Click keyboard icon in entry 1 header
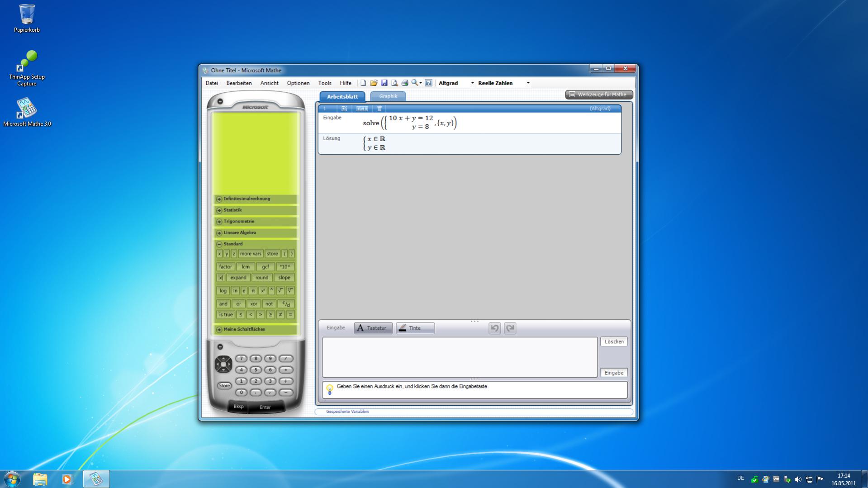Image resolution: width=868 pixels, height=488 pixels. click(362, 109)
